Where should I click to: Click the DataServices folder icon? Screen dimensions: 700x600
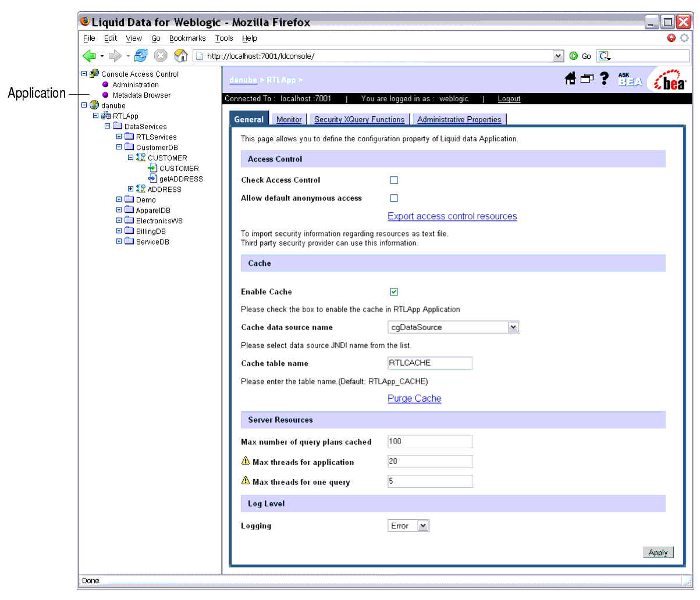[118, 126]
